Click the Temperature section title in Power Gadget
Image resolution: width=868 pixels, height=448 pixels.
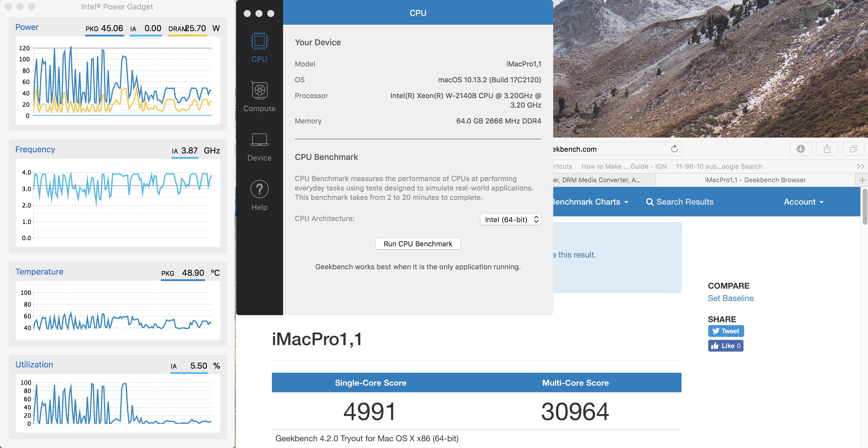[x=39, y=272]
